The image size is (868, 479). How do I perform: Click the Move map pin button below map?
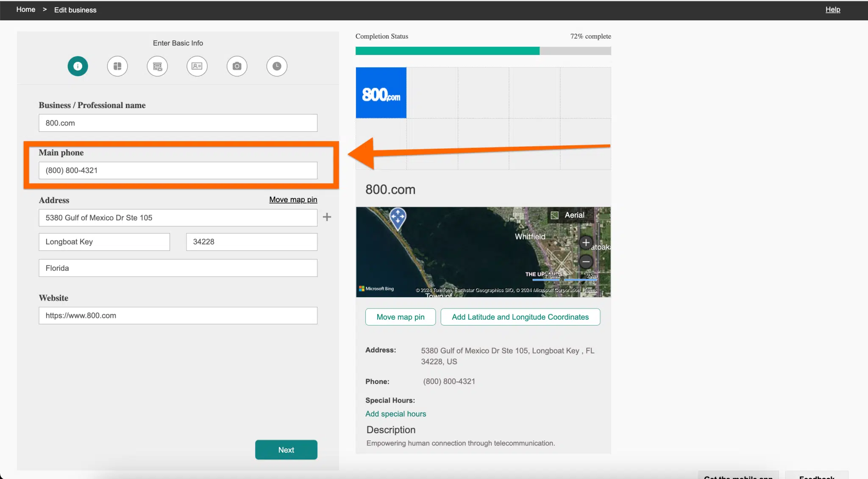pos(401,317)
